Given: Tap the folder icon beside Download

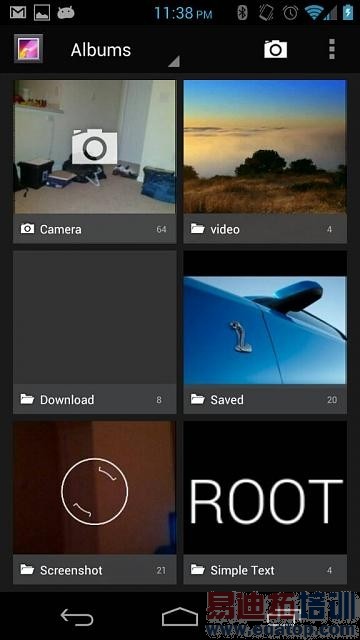Looking at the screenshot, I should pos(27,399).
